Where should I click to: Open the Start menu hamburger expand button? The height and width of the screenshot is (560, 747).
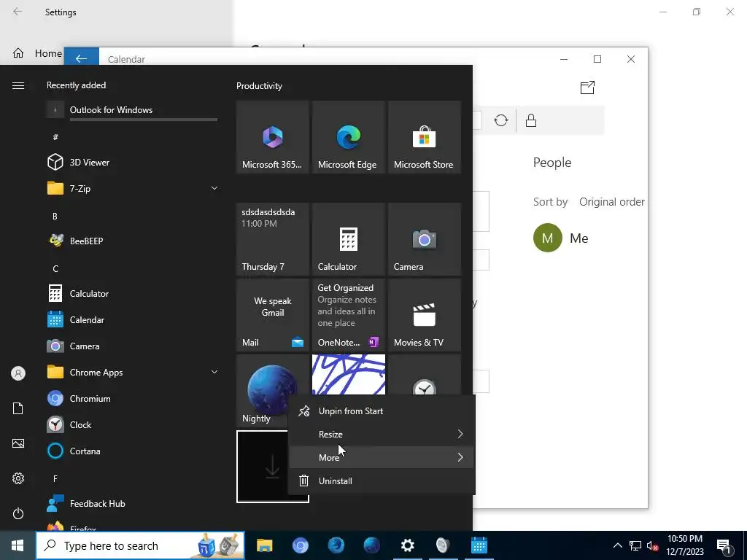18,86
